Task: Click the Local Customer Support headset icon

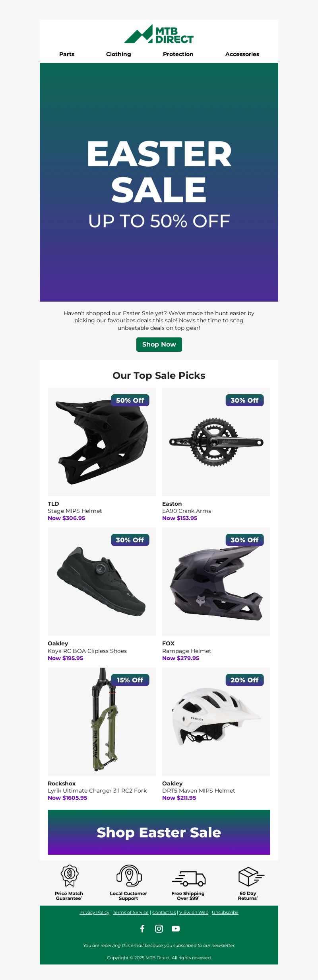Action: pyautogui.click(x=129, y=875)
